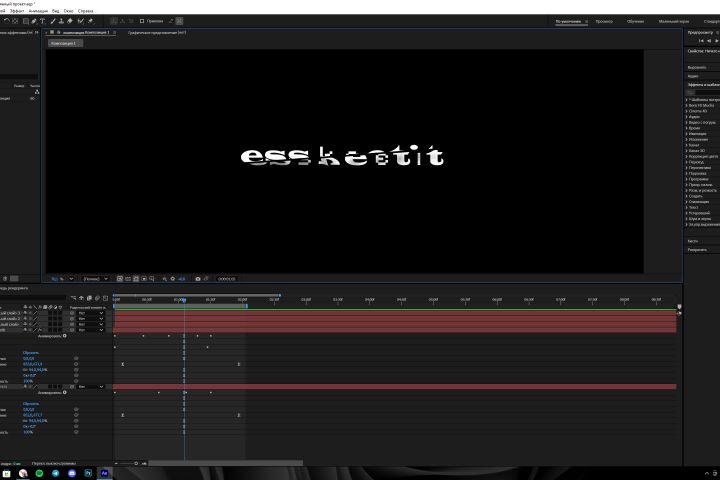This screenshot has height=480, width=720.
Task: Select the Brush tool
Action: pos(53,21)
